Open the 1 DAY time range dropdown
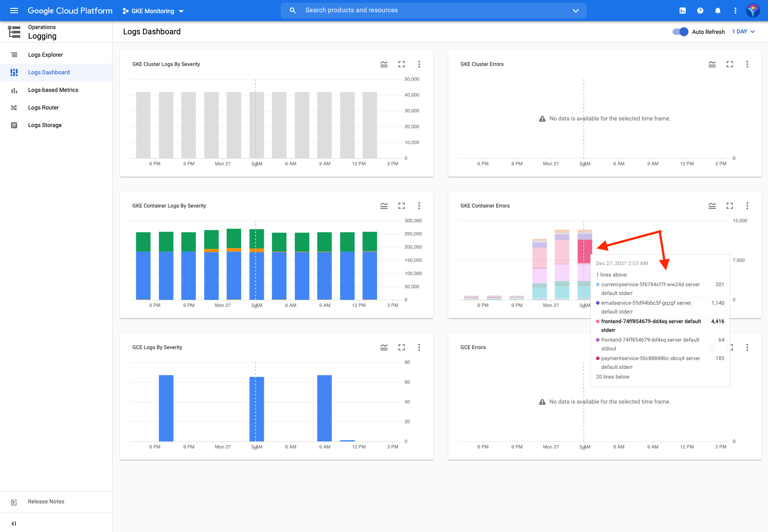Viewport: 768px width, 532px height. point(743,32)
